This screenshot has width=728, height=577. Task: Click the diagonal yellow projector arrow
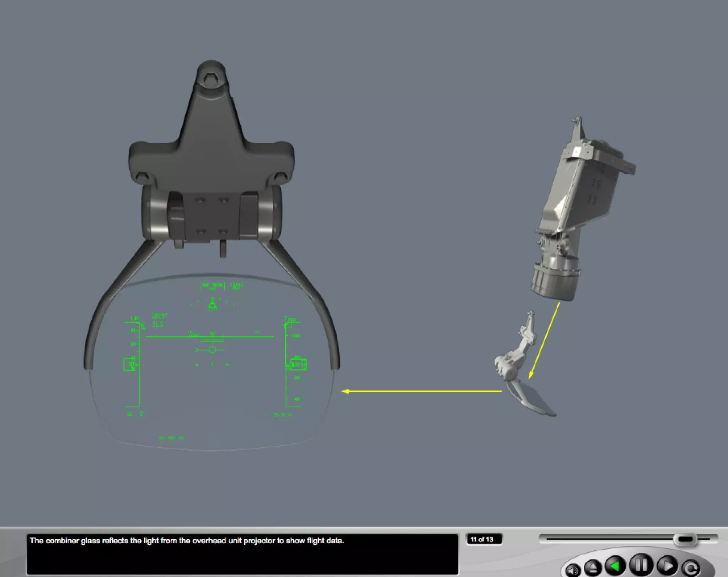(544, 340)
